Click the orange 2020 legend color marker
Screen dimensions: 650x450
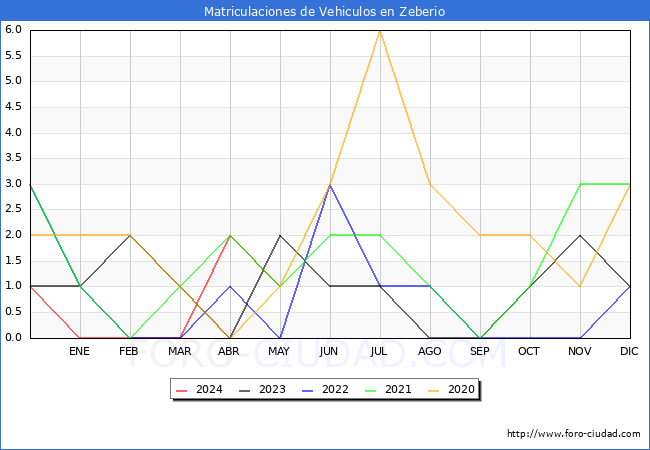434,390
